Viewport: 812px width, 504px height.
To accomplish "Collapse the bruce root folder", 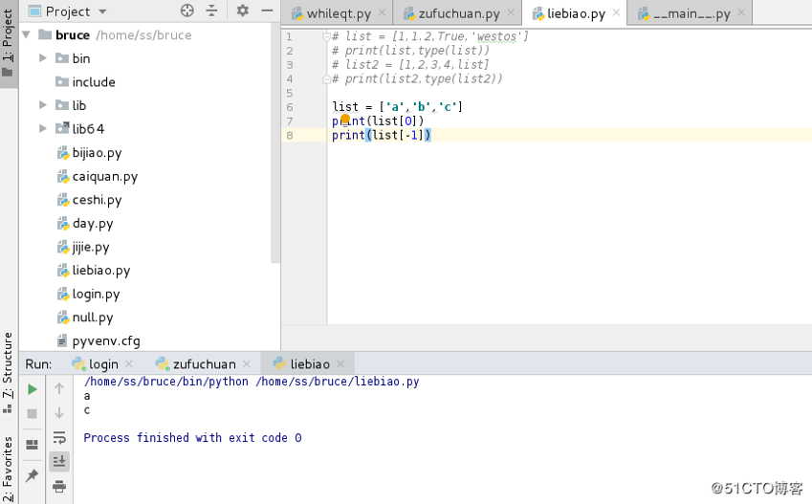I will (27, 34).
